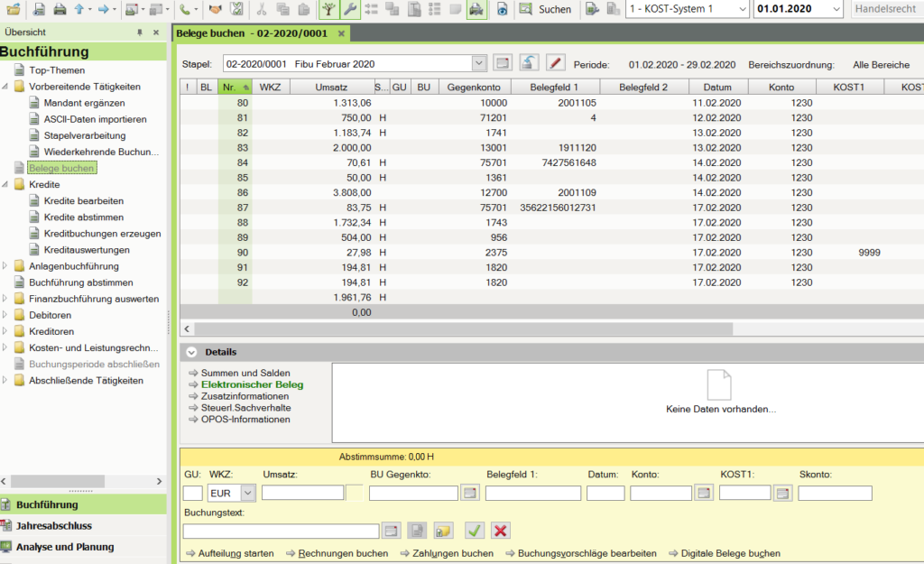This screenshot has width=924, height=564.
Task: Open the WKZ EUR currency dropdown
Action: 248,493
